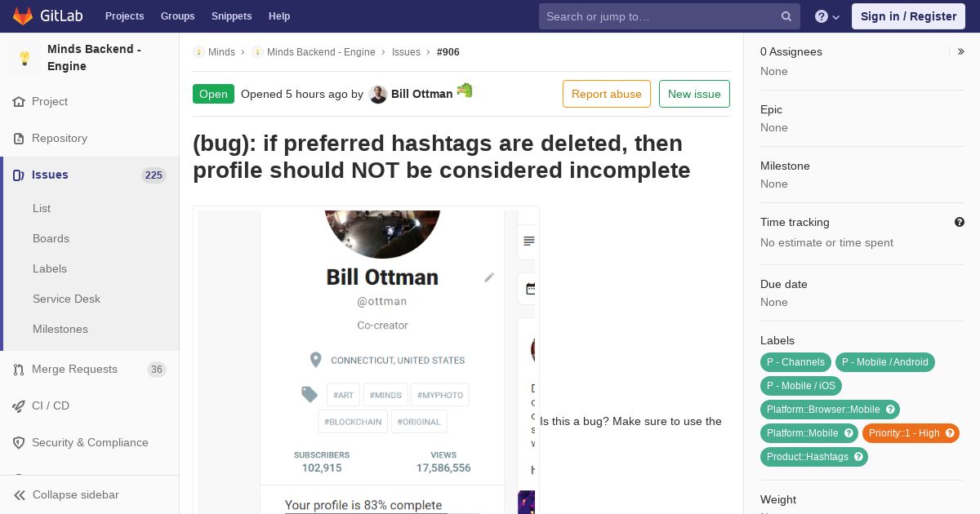
Task: Open the Snippets top navigation item
Action: pyautogui.click(x=231, y=16)
